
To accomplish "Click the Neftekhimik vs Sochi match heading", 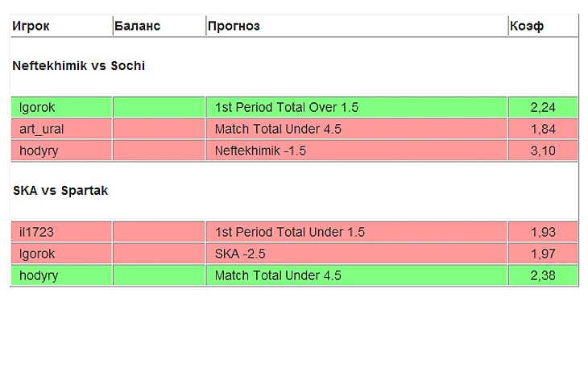I will pyautogui.click(x=79, y=66).
